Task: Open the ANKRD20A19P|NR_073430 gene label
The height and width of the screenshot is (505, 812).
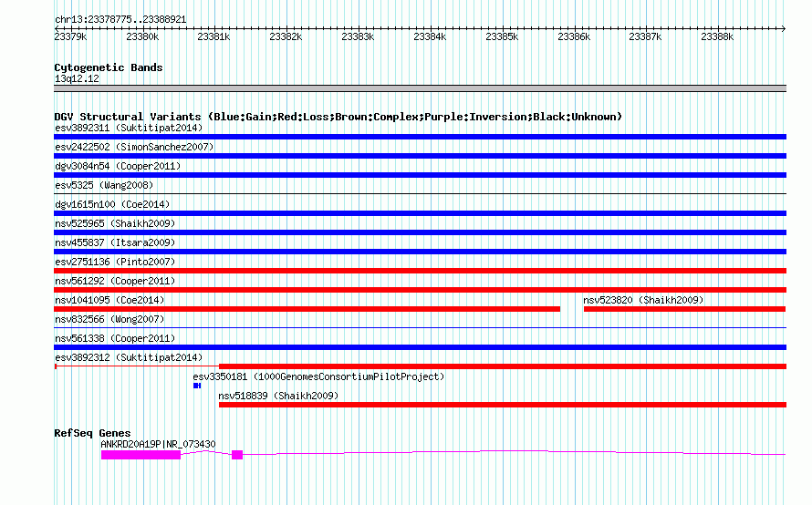Action: tap(158, 444)
